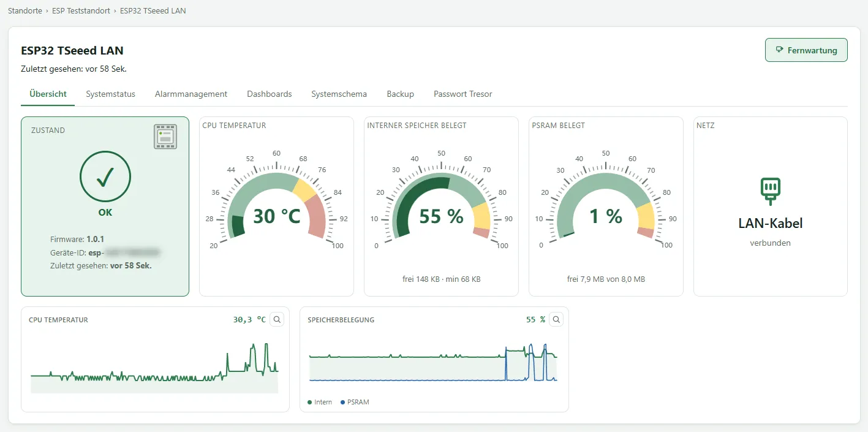Image resolution: width=868 pixels, height=432 pixels.
Task: Click the CPU TEMPERATUR gauge card title
Action: (234, 126)
